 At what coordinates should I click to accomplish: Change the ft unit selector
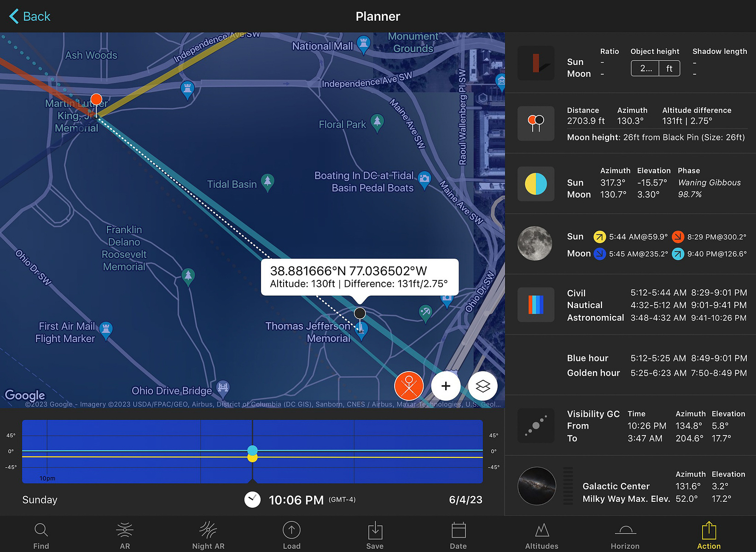[669, 68]
